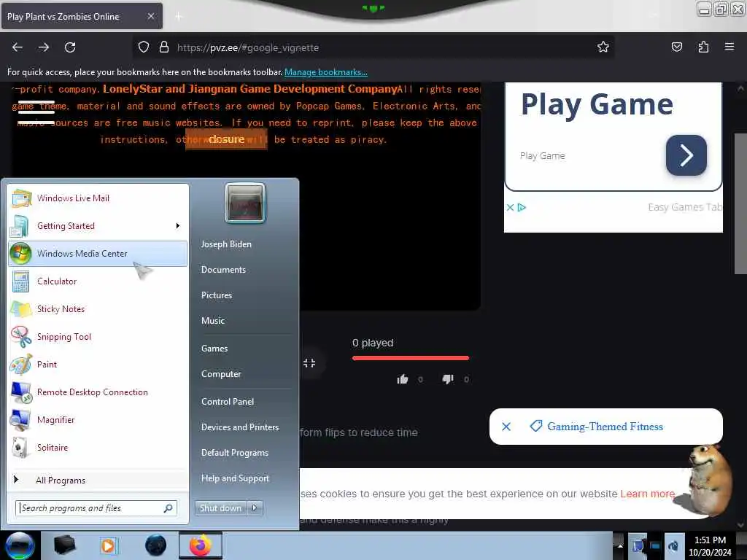Click the Play Game arrow button in ad
The height and width of the screenshot is (560, 747).
click(686, 155)
